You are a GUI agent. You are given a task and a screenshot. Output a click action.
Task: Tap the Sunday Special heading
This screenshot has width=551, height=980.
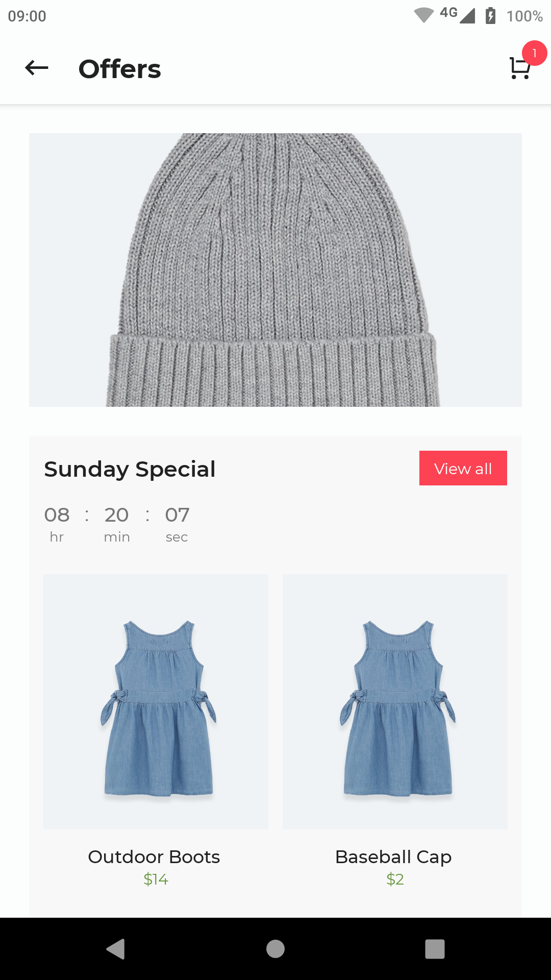pos(130,470)
